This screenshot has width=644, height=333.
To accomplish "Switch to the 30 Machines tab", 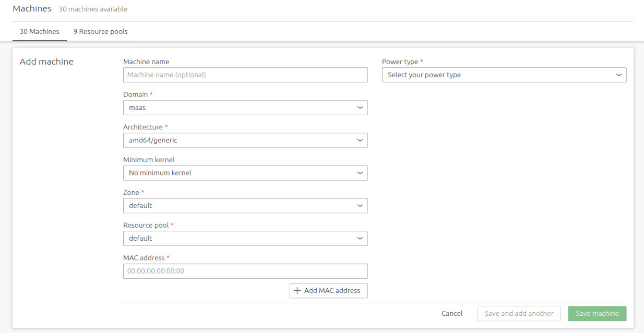I will (40, 32).
